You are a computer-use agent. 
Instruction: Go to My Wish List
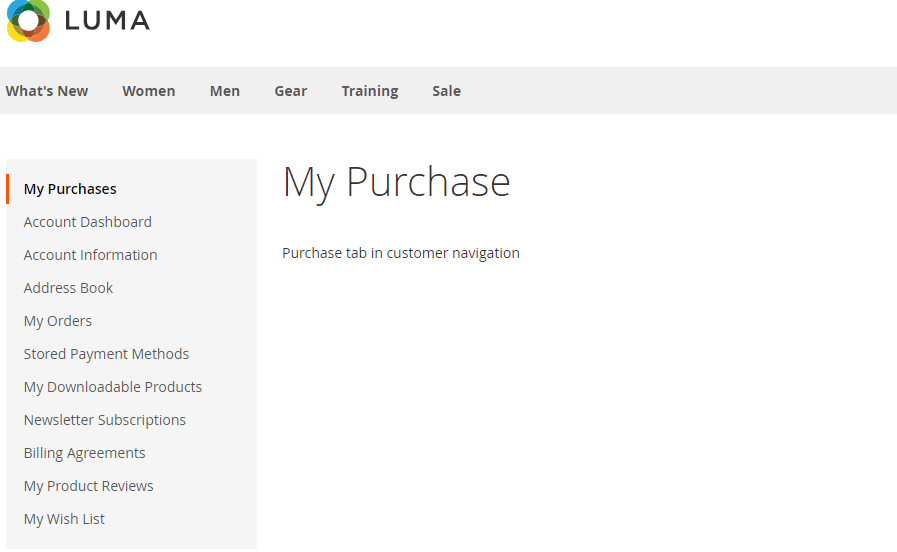(x=64, y=519)
